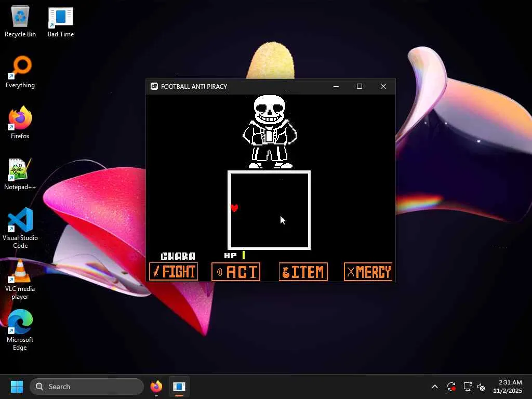Choose the ACT battle option
Viewport: 532px width, 399px height.
[x=236, y=272]
